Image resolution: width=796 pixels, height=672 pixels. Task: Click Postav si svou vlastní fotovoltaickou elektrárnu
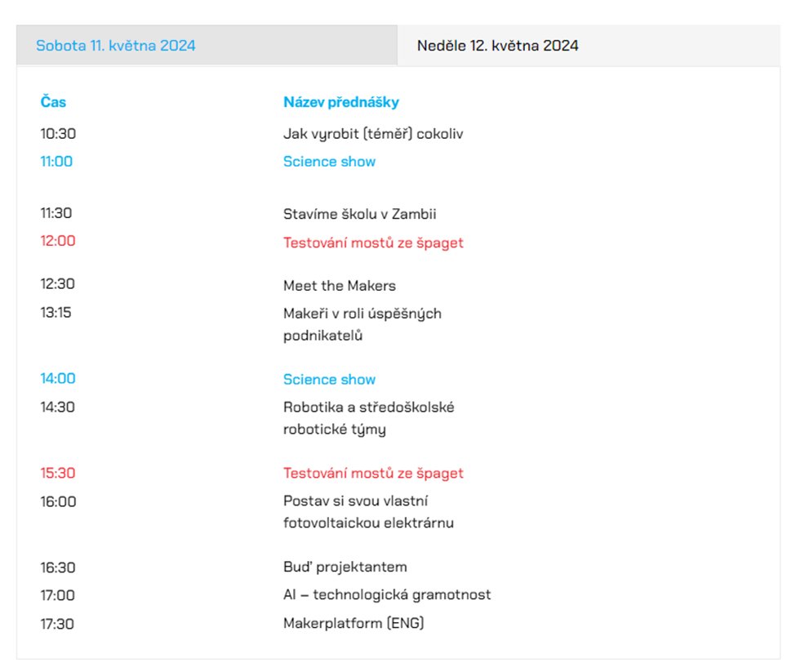(x=368, y=512)
